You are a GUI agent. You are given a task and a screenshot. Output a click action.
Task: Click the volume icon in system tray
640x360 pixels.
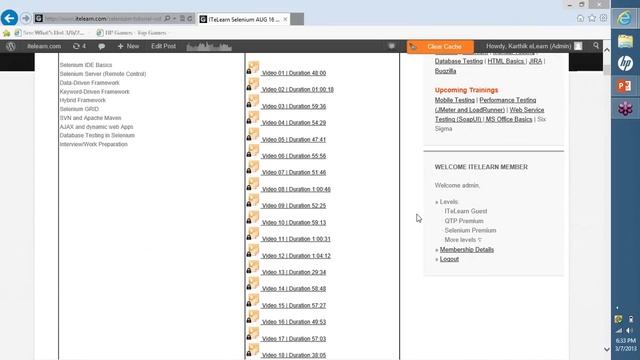click(x=630, y=330)
